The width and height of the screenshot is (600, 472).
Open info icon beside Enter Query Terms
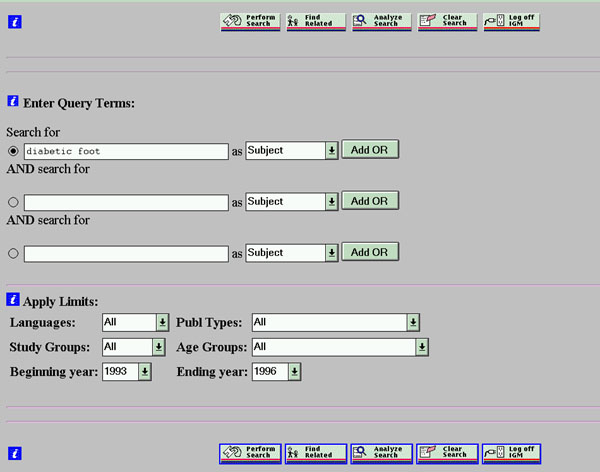point(13,101)
